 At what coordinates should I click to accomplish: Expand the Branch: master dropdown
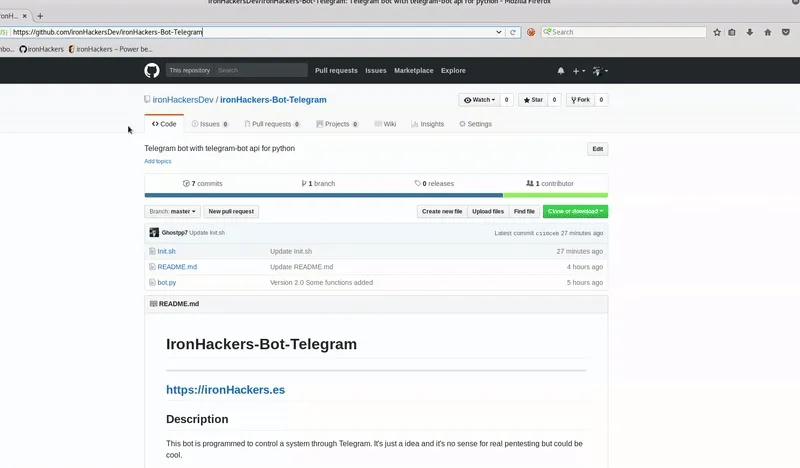click(x=172, y=211)
